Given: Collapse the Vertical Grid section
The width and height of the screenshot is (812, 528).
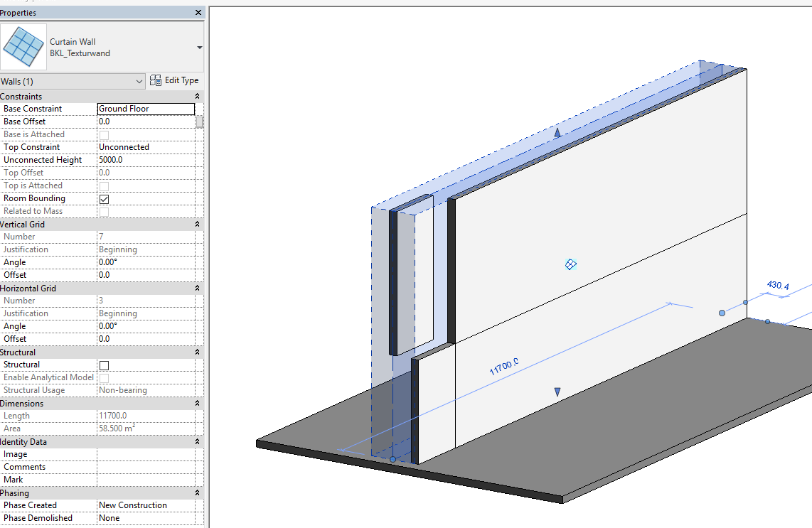Looking at the screenshot, I should [x=197, y=224].
